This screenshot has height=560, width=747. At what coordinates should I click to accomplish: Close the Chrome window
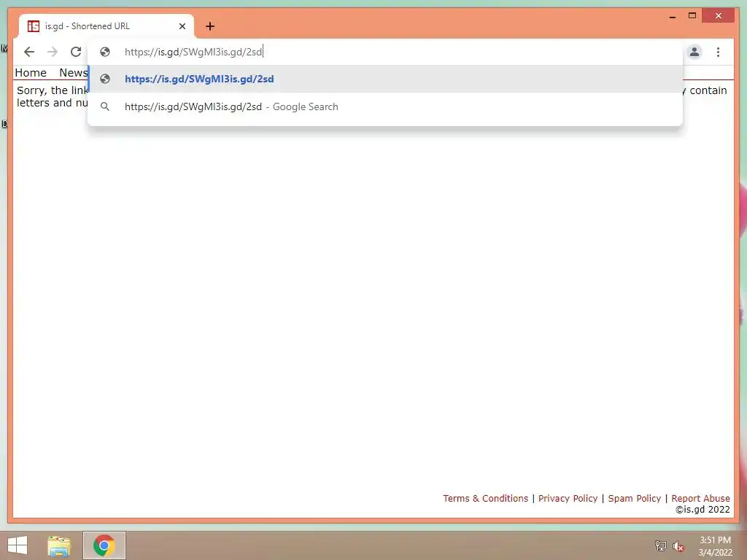(719, 16)
